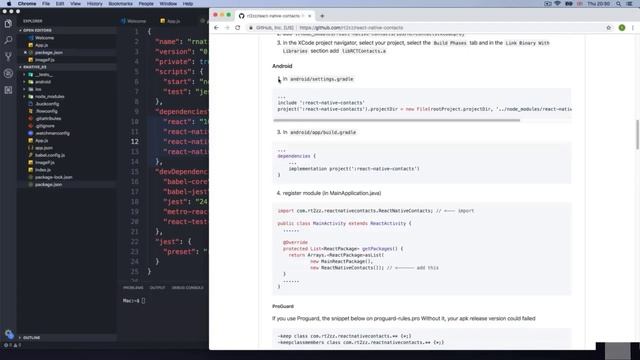Viewport: 640px width, 360px height.
Task: Click the lock site-info icon in address bar
Action: point(251,28)
